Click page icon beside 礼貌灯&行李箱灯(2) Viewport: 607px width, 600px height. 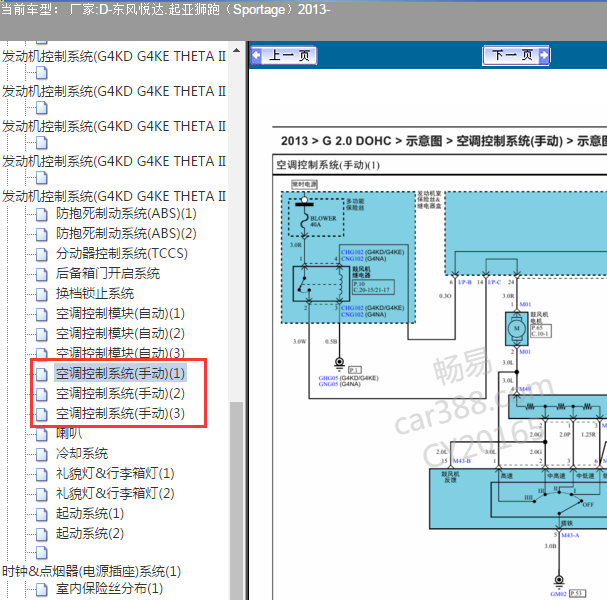pos(42,494)
